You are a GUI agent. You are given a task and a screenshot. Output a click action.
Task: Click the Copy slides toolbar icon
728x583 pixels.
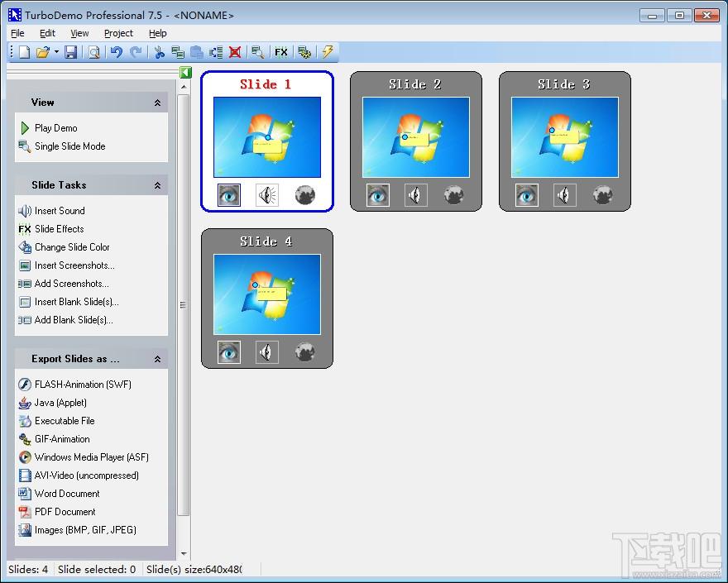pyautogui.click(x=178, y=52)
